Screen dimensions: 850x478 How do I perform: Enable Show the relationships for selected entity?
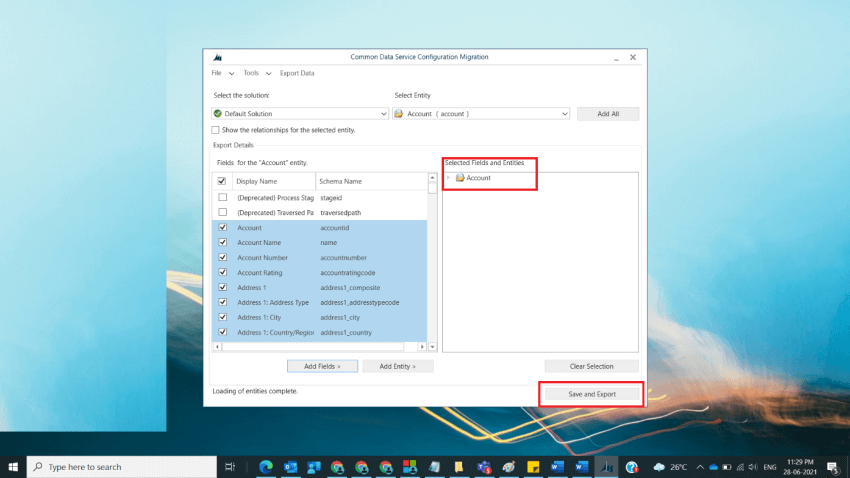[216, 130]
